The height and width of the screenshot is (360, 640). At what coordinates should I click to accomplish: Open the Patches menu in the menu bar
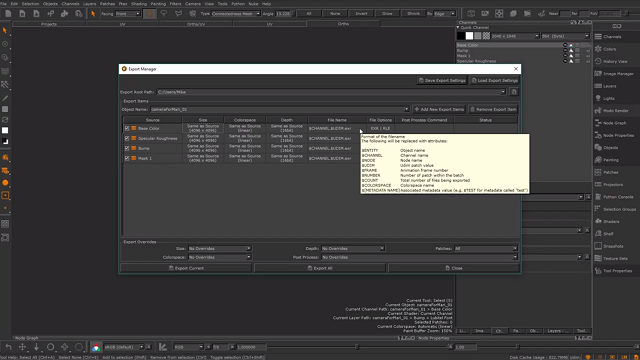107,4
